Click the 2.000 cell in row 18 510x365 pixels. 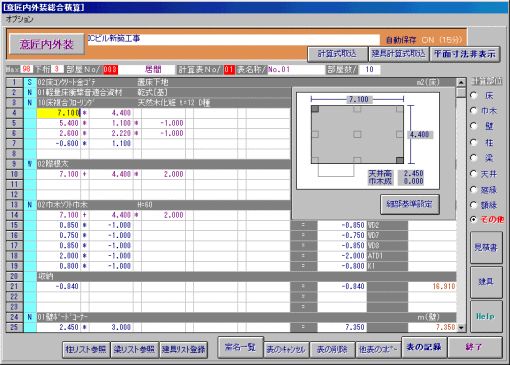pos(59,256)
